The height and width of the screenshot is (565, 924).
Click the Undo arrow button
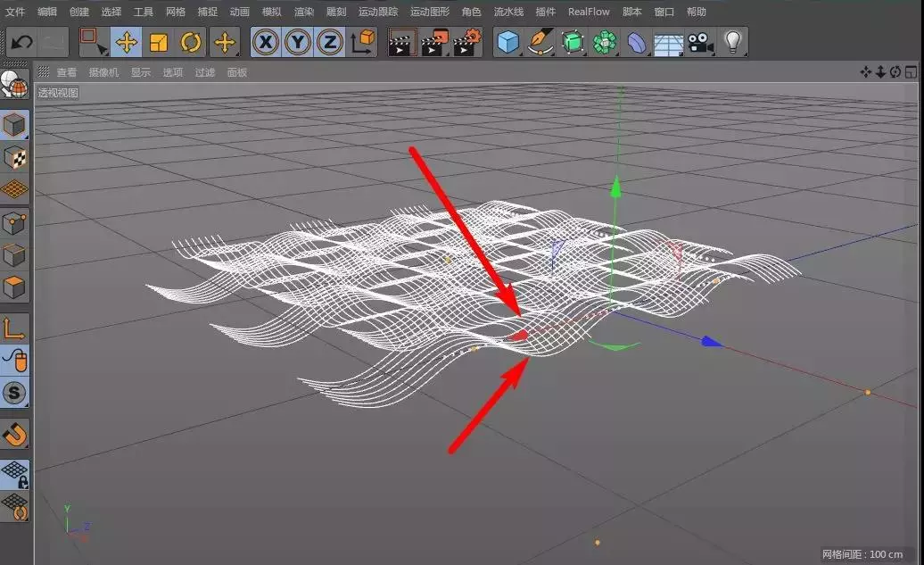coord(21,42)
